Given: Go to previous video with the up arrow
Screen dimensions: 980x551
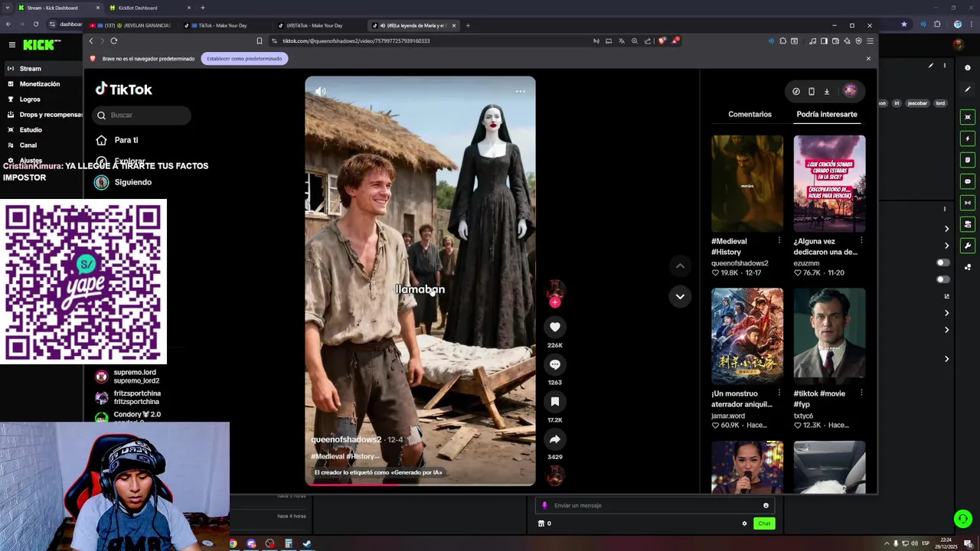Looking at the screenshot, I should pos(680,266).
